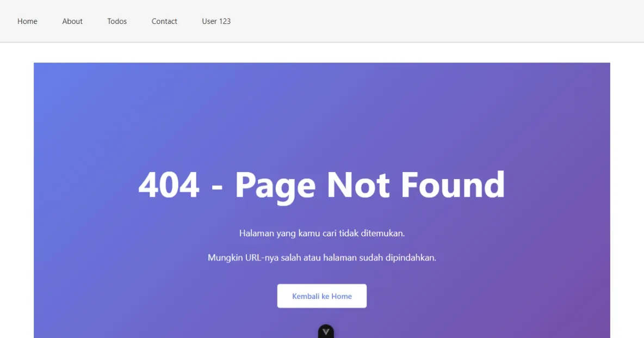
Task: Click empty space in the top navigation bar
Action: tap(435, 21)
